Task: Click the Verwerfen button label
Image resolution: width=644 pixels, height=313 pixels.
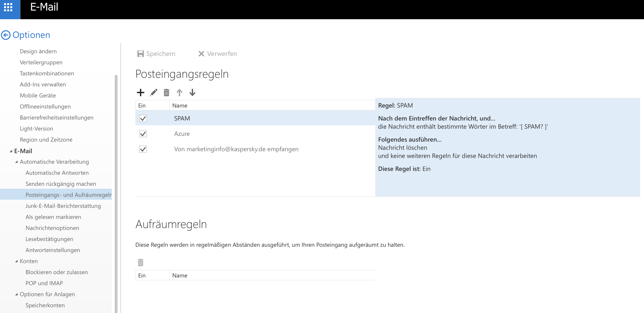Action: pos(222,54)
